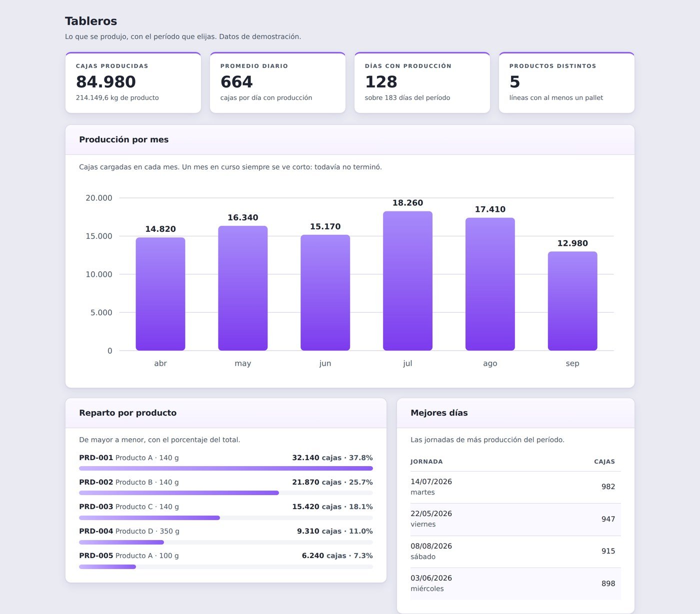
Task: Click the "Tableros" page title
Action: click(91, 21)
